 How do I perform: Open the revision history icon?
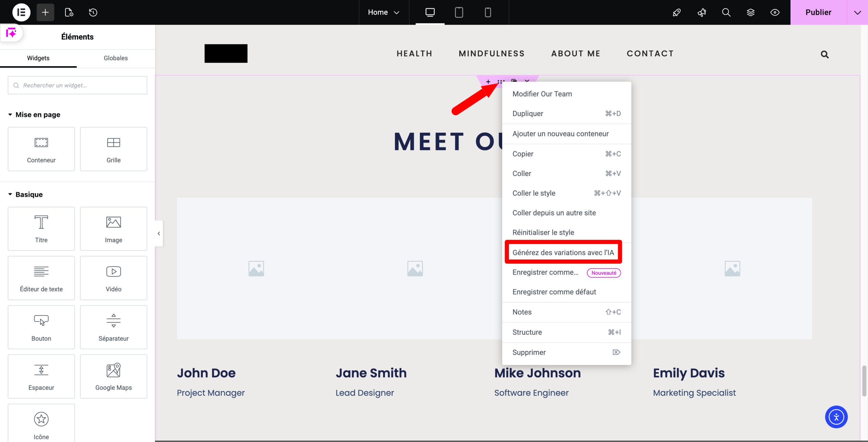tap(93, 13)
